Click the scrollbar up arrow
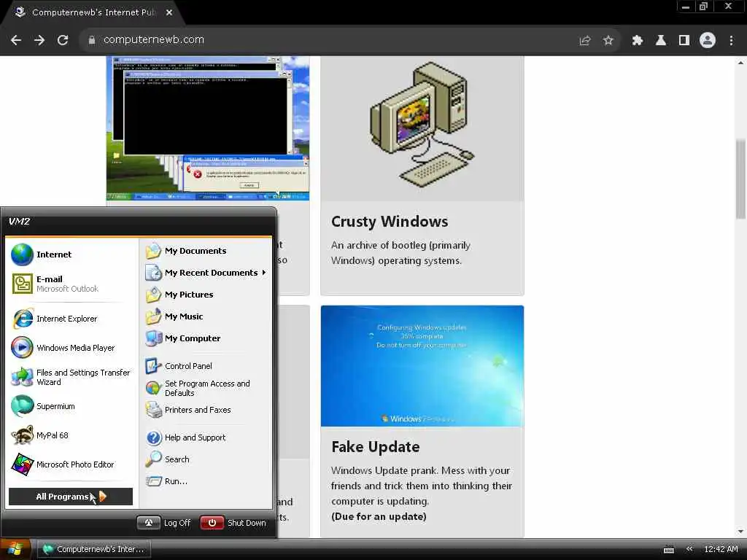The image size is (747, 560). click(x=740, y=63)
